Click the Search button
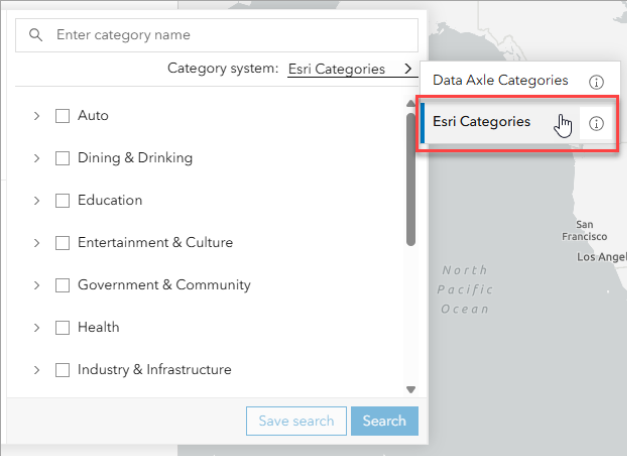Screen dimensions: 627x456 [x=385, y=421]
